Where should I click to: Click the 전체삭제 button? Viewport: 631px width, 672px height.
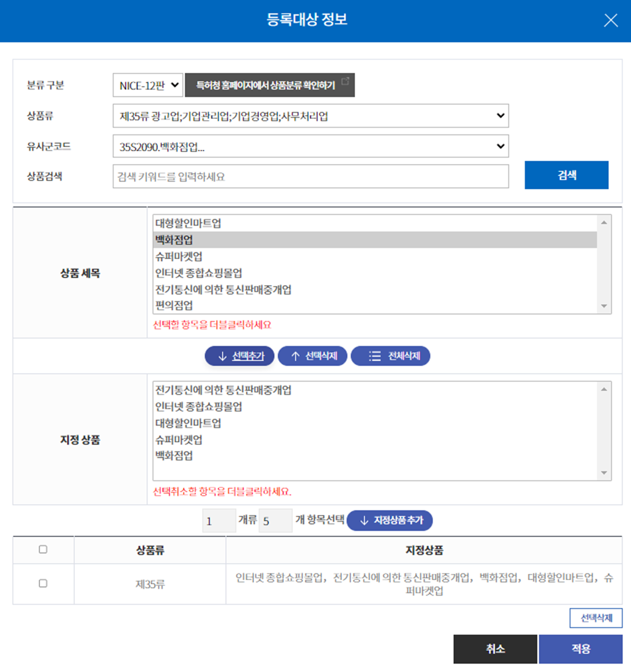click(x=391, y=356)
